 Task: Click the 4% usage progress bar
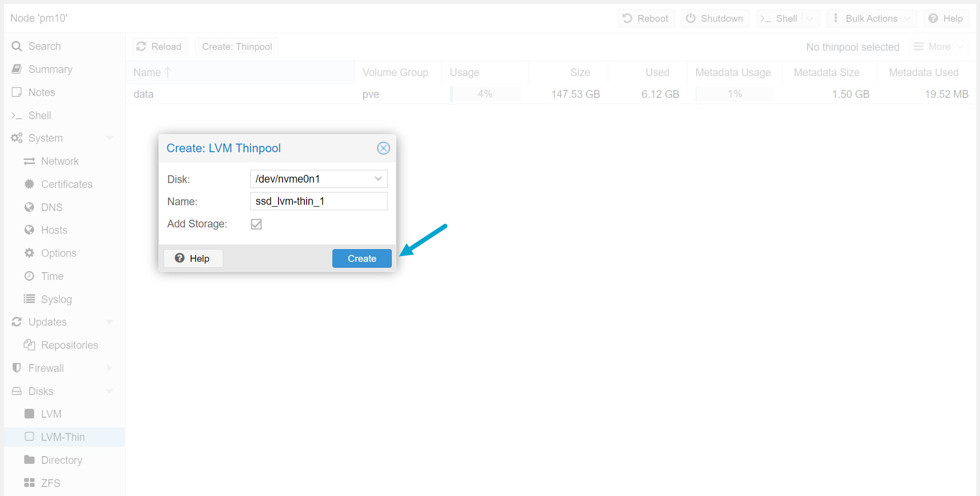pos(485,94)
